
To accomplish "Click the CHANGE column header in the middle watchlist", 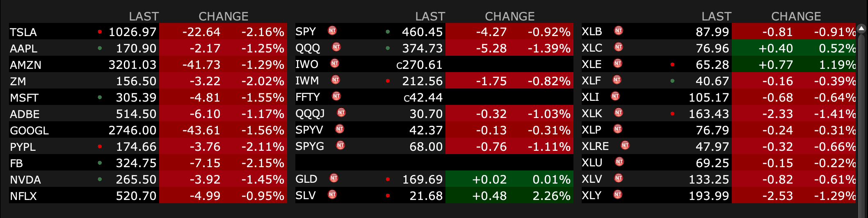I will [x=509, y=16].
